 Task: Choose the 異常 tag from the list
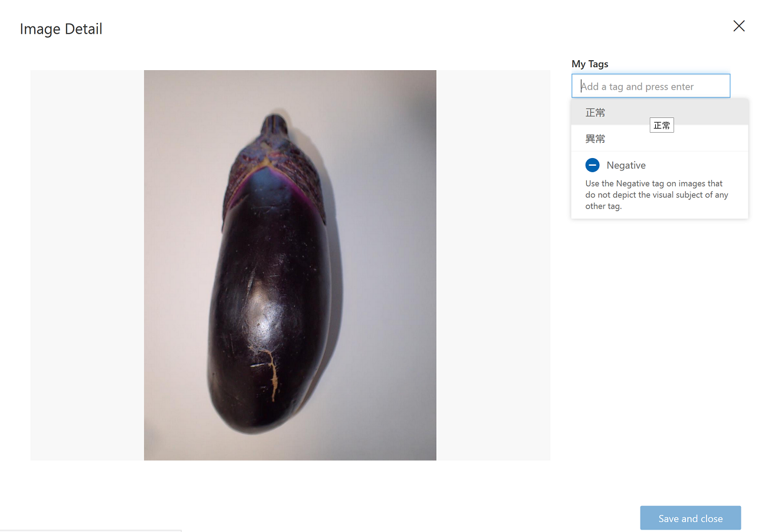coord(659,139)
